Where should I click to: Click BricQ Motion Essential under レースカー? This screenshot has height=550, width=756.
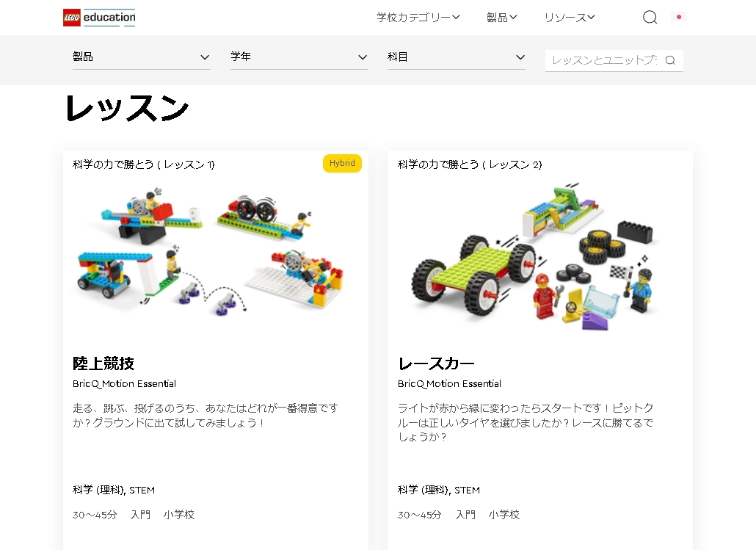click(449, 383)
